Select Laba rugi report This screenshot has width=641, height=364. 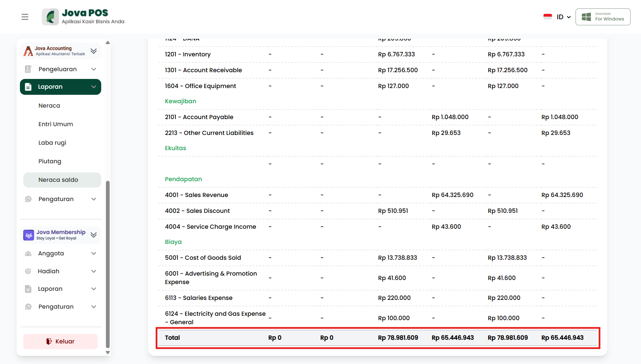point(52,143)
